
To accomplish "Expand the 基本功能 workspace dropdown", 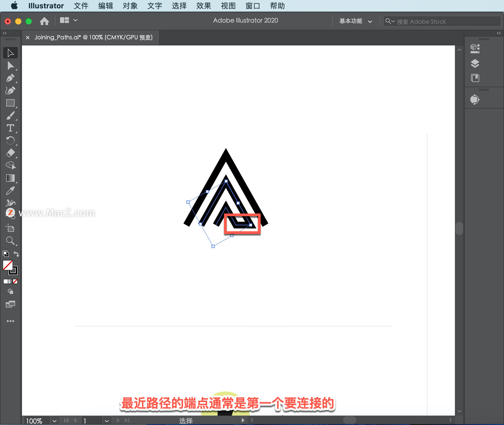I will [355, 21].
